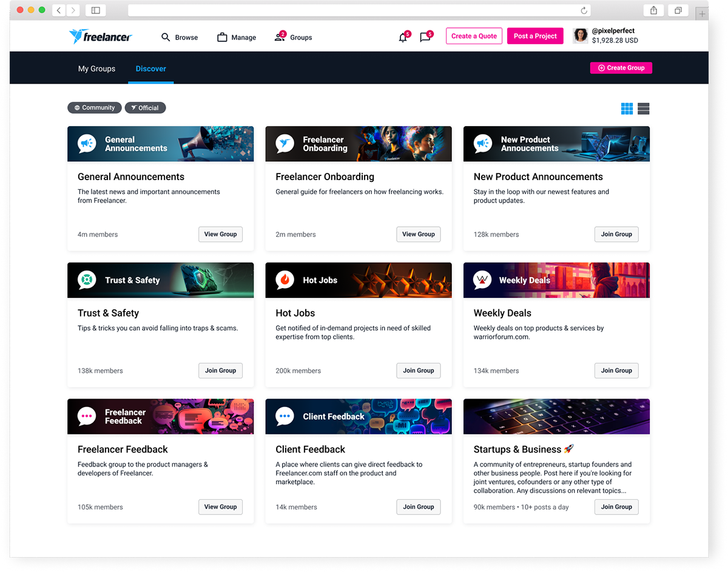The image size is (728, 572).
Task: Show browser tab overview
Action: point(678,10)
